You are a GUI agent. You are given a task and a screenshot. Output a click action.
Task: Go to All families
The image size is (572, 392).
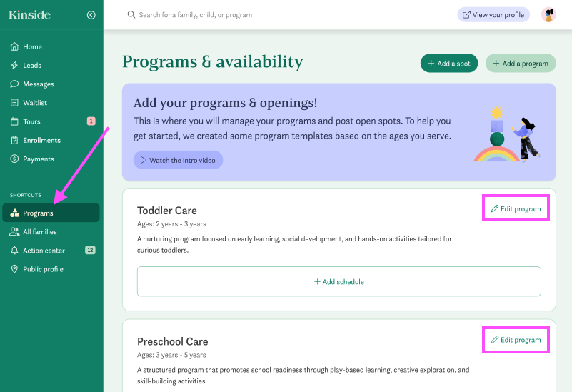(x=39, y=232)
